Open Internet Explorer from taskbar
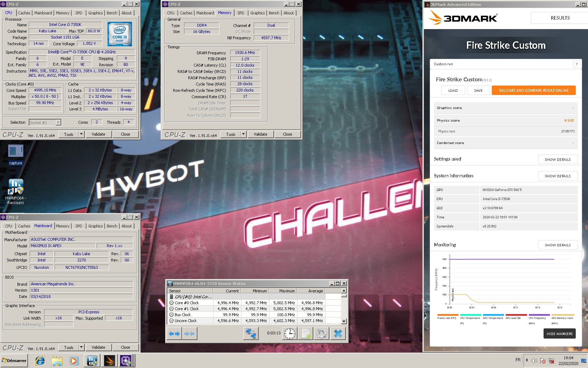588x368 pixels. coord(40,361)
